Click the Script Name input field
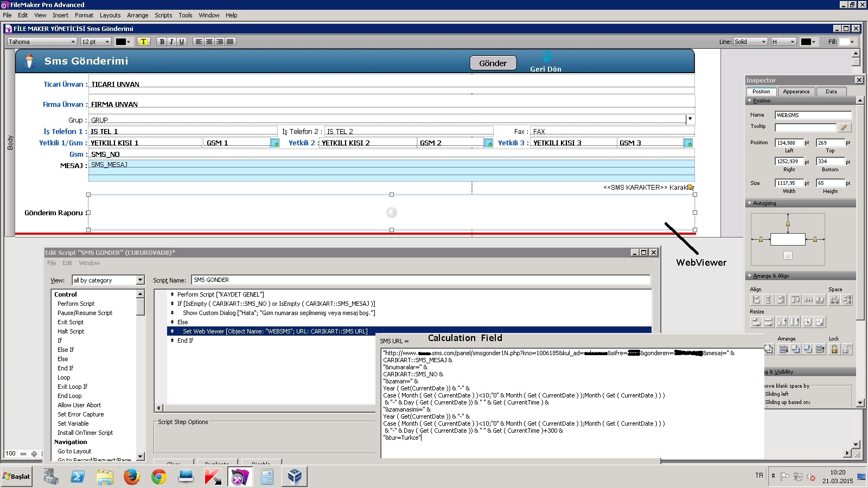868x488 pixels. [x=420, y=280]
